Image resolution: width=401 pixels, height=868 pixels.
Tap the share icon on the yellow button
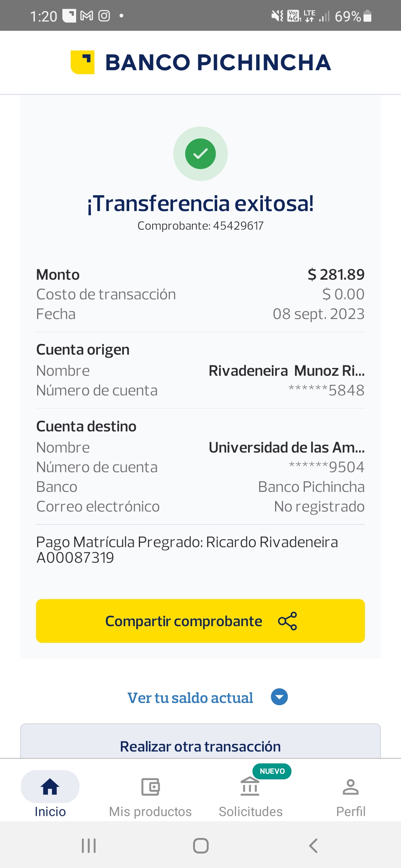287,621
